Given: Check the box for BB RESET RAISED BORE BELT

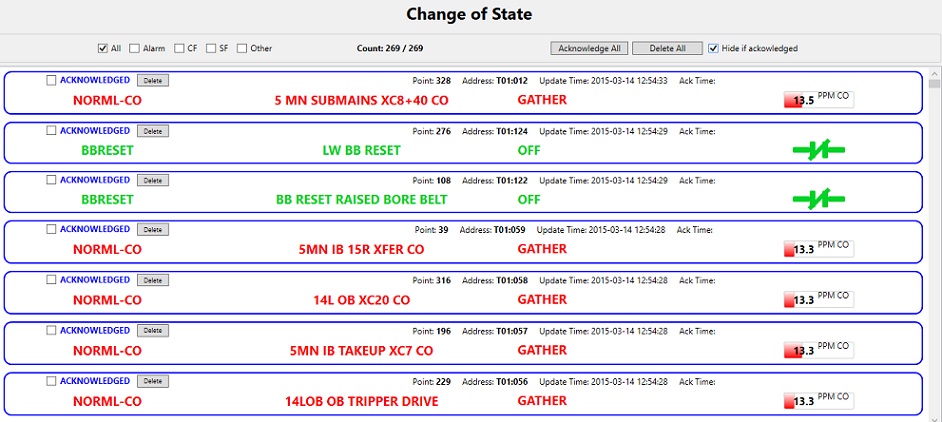Looking at the screenshot, I should [52, 180].
